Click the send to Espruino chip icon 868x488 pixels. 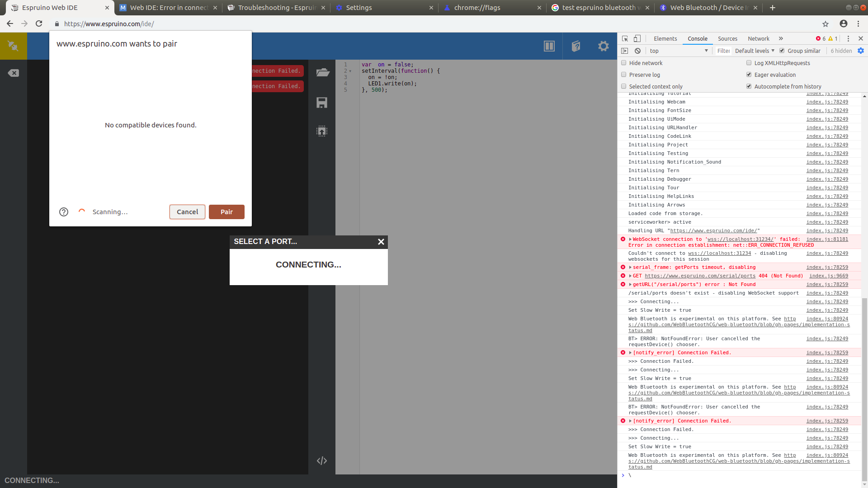click(322, 131)
